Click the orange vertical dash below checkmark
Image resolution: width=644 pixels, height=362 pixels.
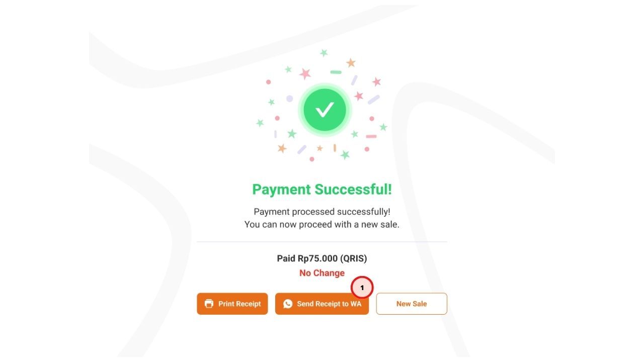335,148
